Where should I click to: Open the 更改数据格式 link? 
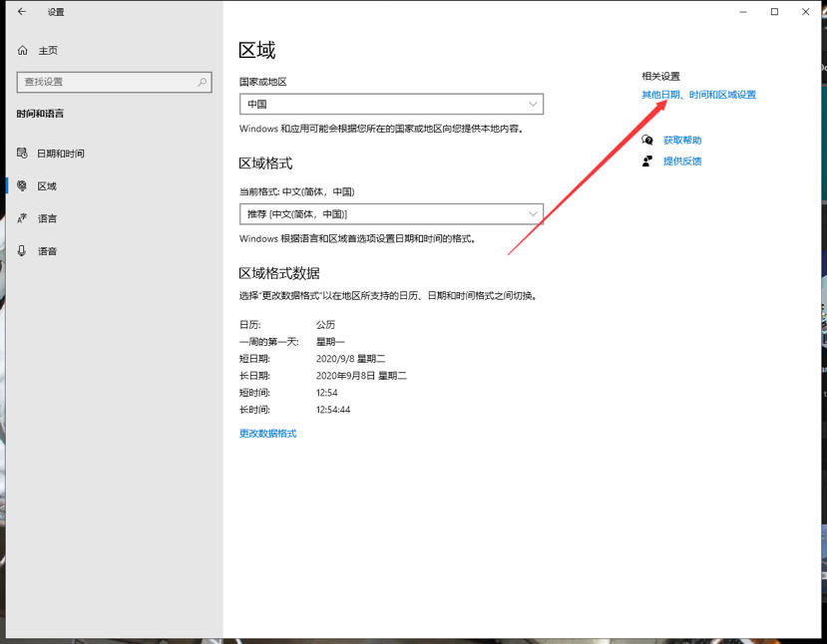point(267,434)
